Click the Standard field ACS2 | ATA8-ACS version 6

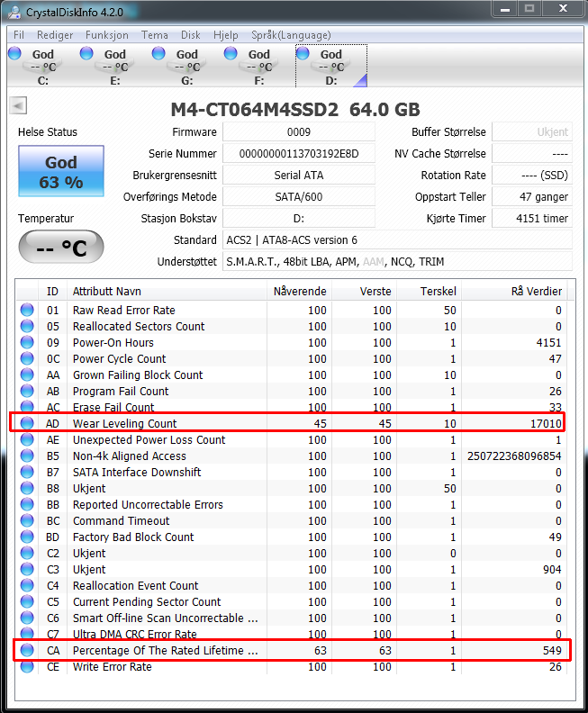(397, 240)
